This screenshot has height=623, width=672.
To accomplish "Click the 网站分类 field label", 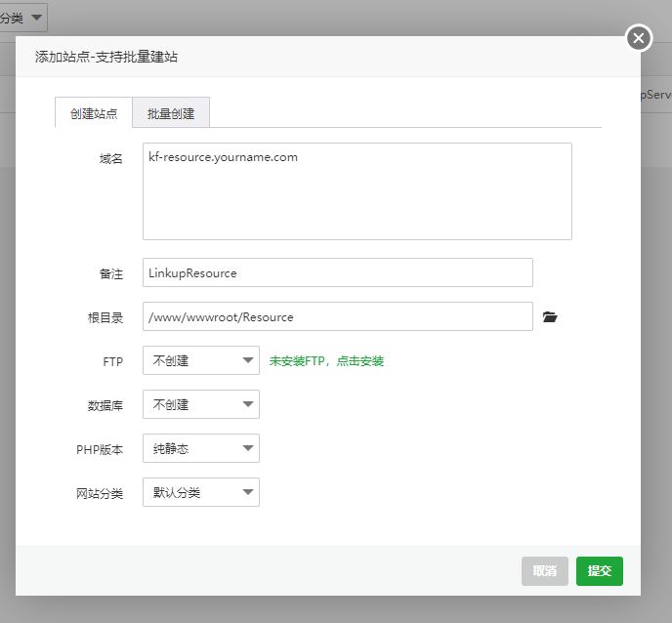I will pos(100,493).
